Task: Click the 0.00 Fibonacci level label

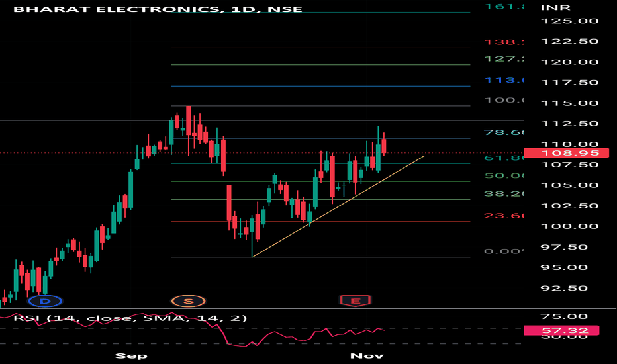Action: [504, 251]
